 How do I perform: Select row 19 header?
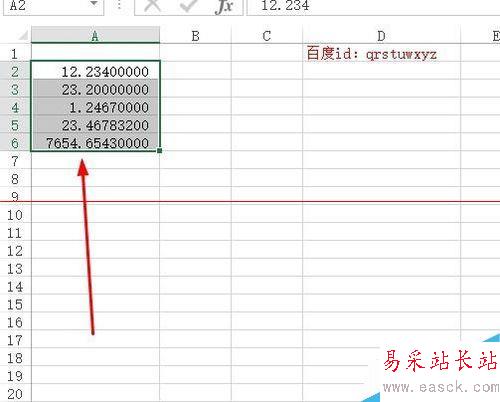click(x=15, y=376)
